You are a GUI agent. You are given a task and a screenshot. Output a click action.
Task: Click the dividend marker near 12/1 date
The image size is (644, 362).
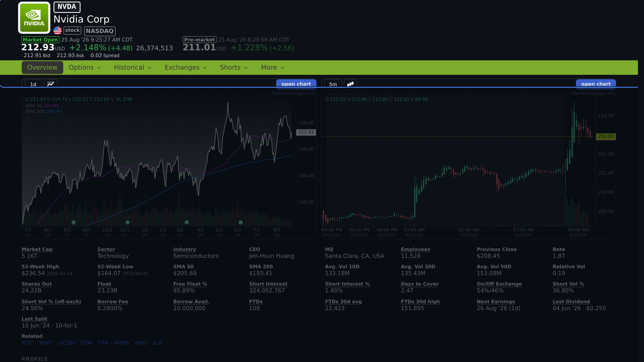tap(128, 222)
